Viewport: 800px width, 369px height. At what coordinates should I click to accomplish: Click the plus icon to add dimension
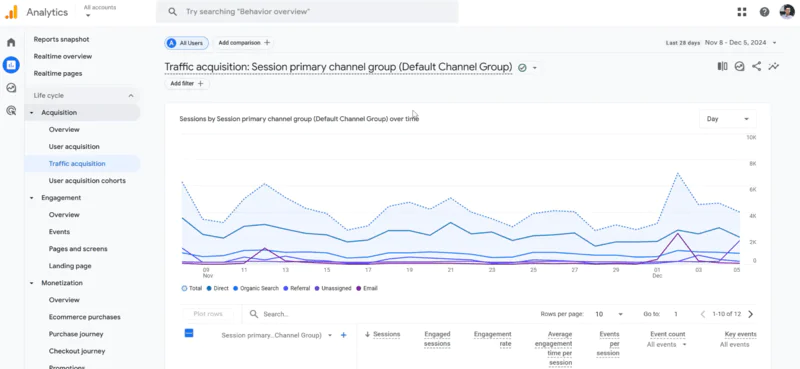(343, 335)
